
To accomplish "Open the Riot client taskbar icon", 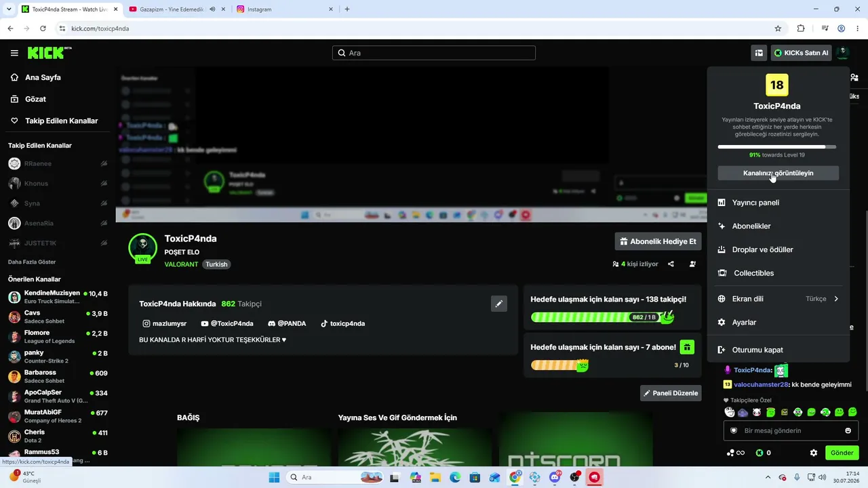I will tap(595, 477).
